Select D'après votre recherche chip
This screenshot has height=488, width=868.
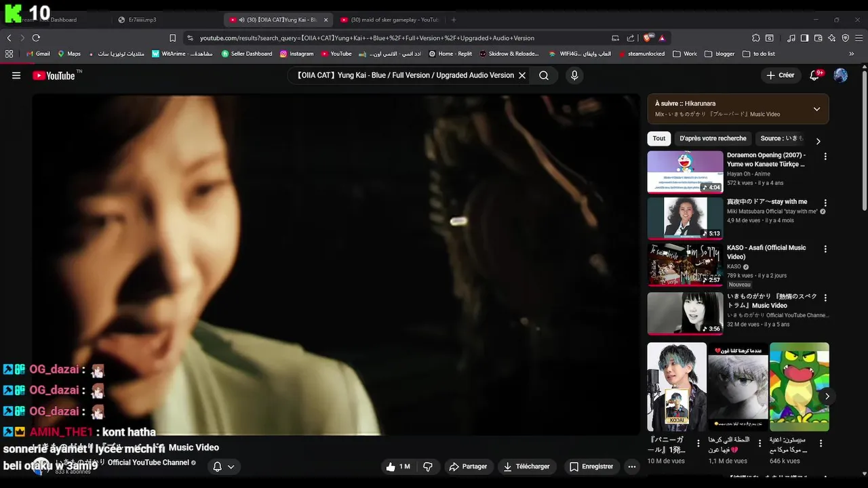click(713, 138)
